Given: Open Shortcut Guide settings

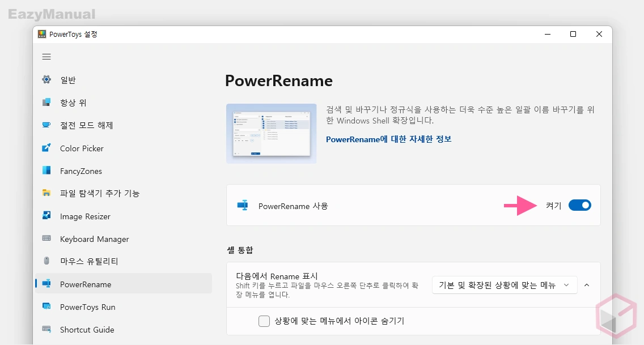Looking at the screenshot, I should pyautogui.click(x=124, y=329).
